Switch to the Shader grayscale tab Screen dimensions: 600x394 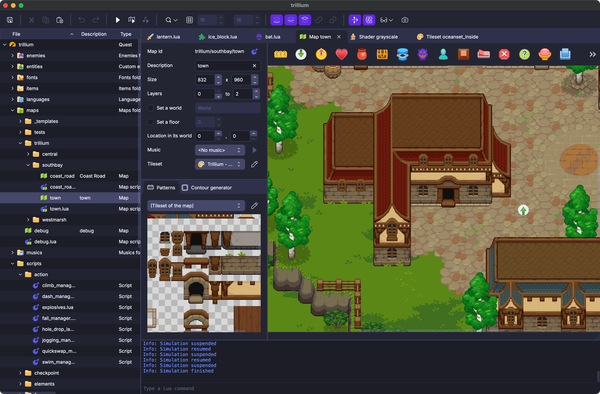pos(374,37)
